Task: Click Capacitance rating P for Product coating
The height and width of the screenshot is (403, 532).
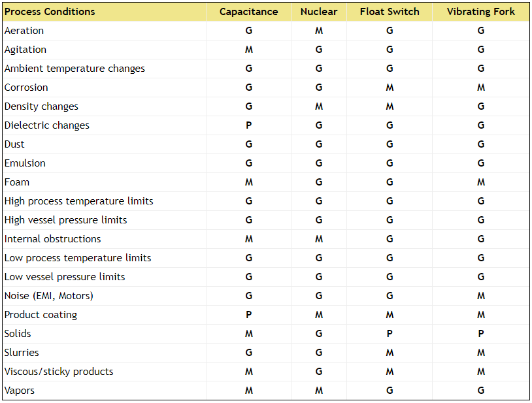Action: click(248, 315)
